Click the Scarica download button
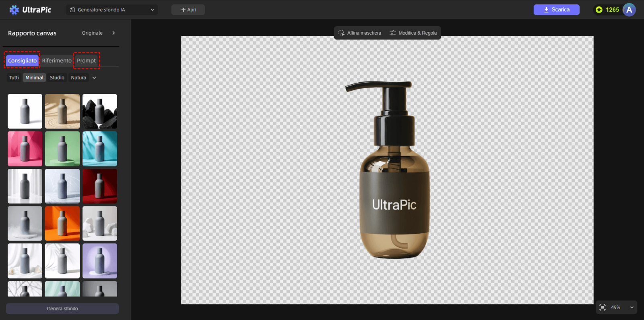 [x=556, y=10]
